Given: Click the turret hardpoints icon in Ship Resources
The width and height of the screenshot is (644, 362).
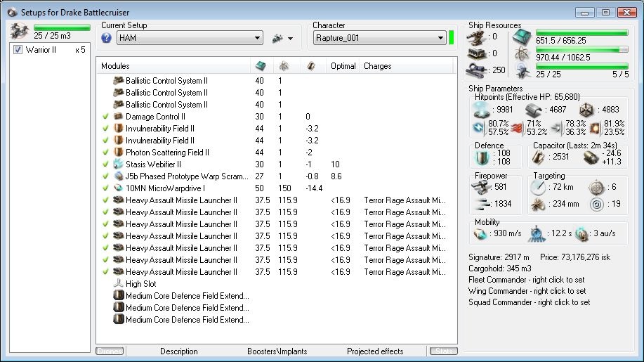Looking at the screenshot, I should pyautogui.click(x=476, y=37).
